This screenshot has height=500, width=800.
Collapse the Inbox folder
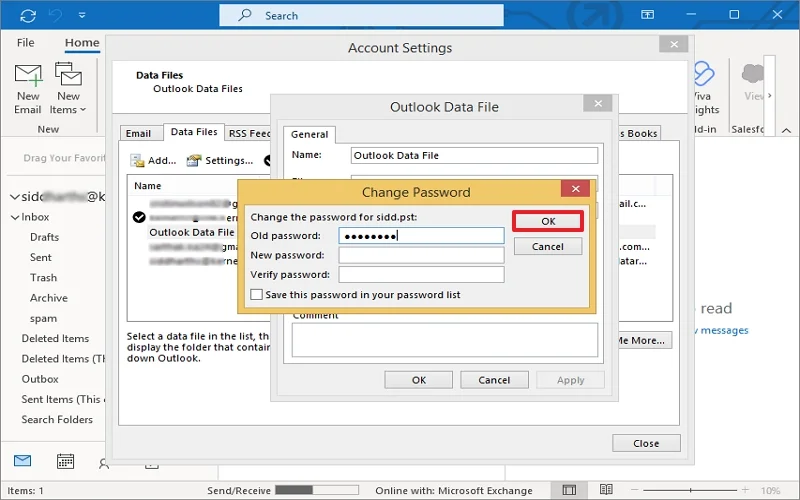point(15,217)
